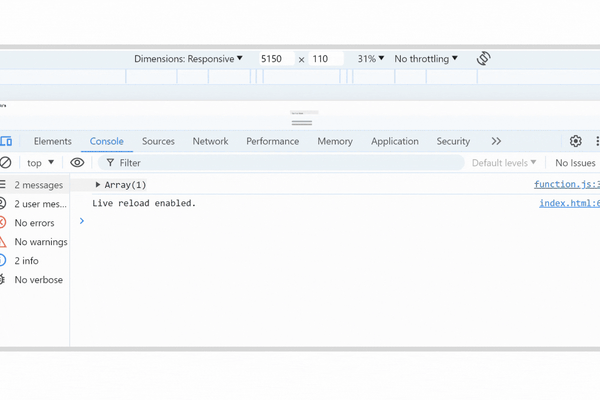This screenshot has width=600, height=400.
Task: Rotate the device viewport orientation
Action: [484, 59]
